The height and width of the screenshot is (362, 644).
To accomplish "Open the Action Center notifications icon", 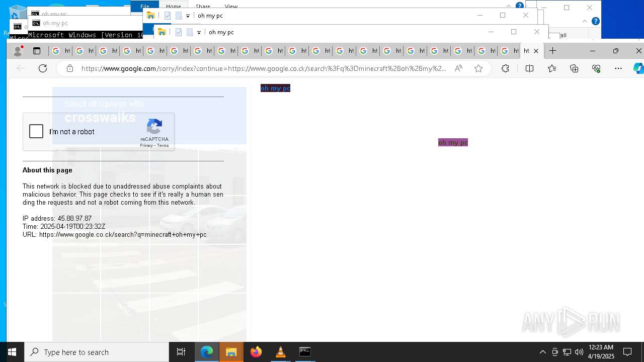I will [627, 352].
